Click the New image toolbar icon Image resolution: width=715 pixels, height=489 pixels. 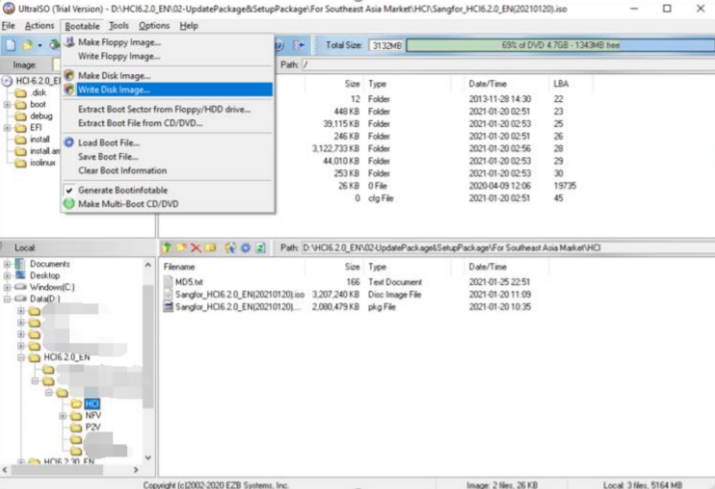11,45
